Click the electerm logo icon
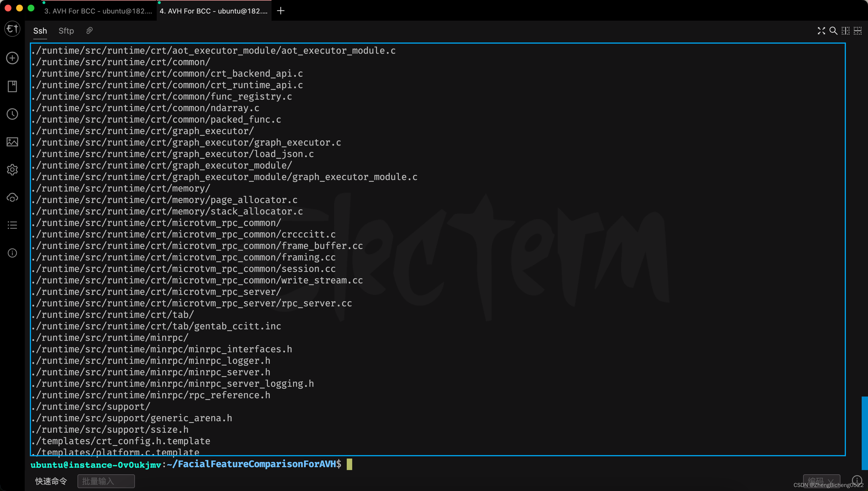 (x=12, y=29)
